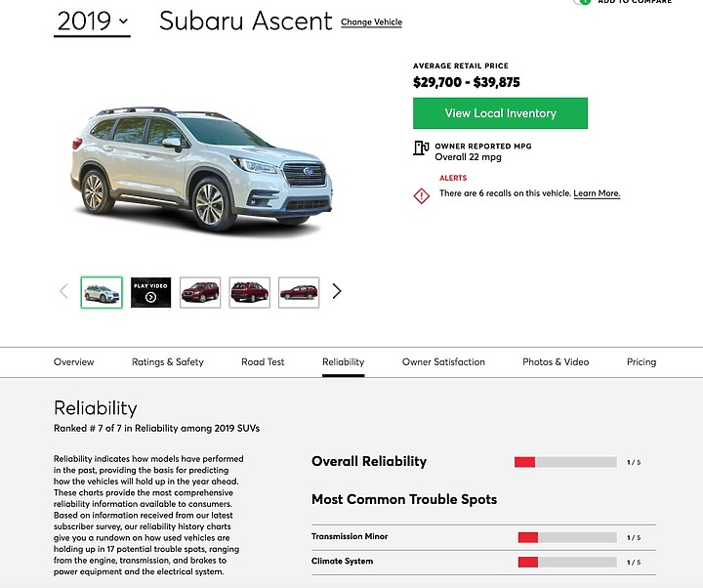Open the Ratings & Safety tab

(168, 361)
